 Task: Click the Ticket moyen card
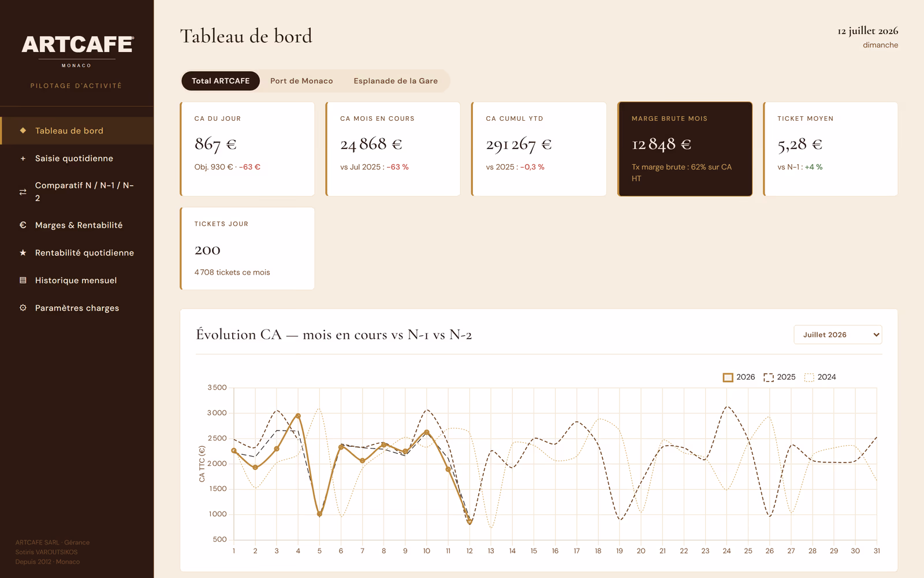(830, 149)
